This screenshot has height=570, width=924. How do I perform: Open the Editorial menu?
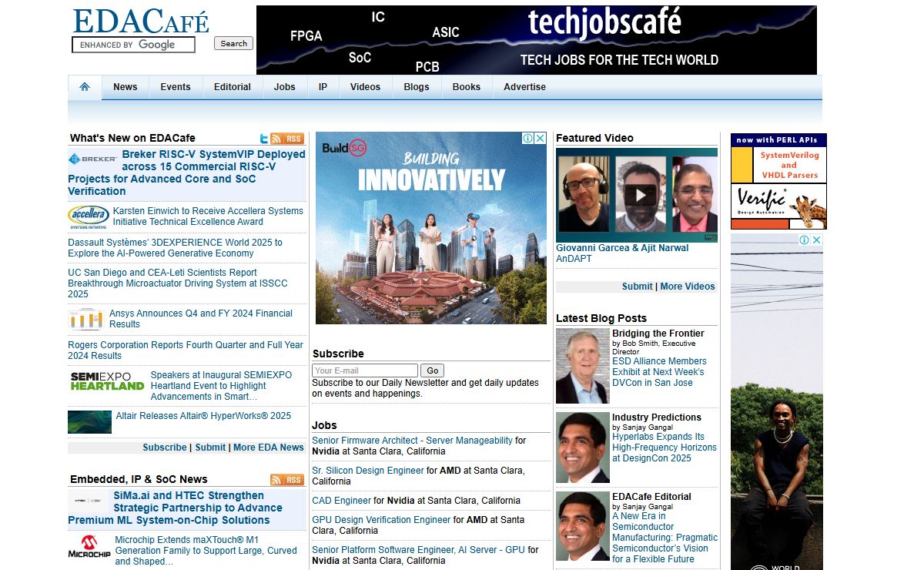(233, 87)
